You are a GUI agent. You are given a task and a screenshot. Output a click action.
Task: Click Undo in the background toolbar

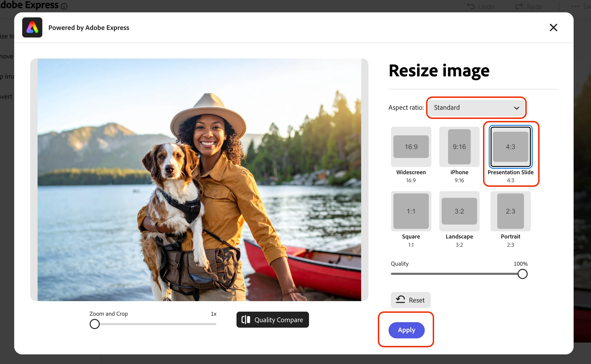(480, 6)
